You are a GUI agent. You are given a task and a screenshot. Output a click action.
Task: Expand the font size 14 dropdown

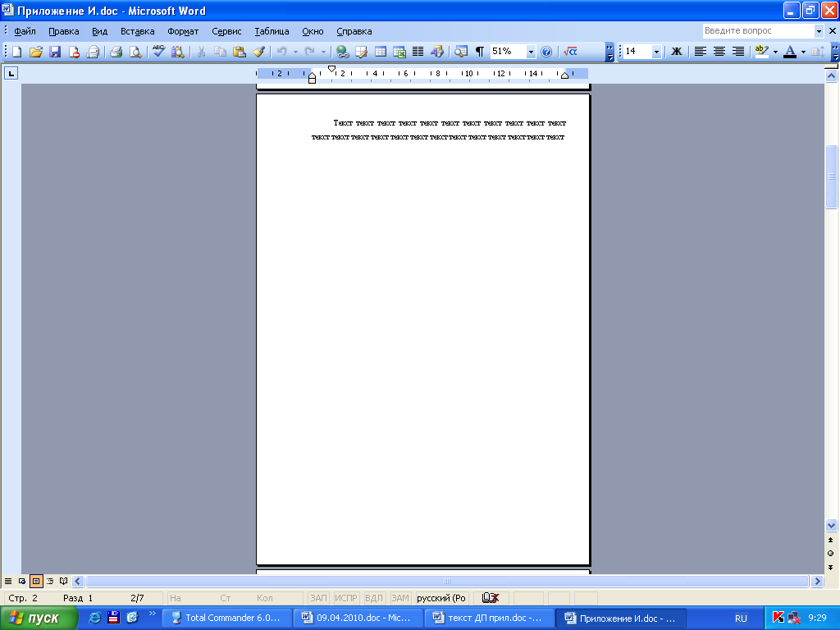(657, 52)
